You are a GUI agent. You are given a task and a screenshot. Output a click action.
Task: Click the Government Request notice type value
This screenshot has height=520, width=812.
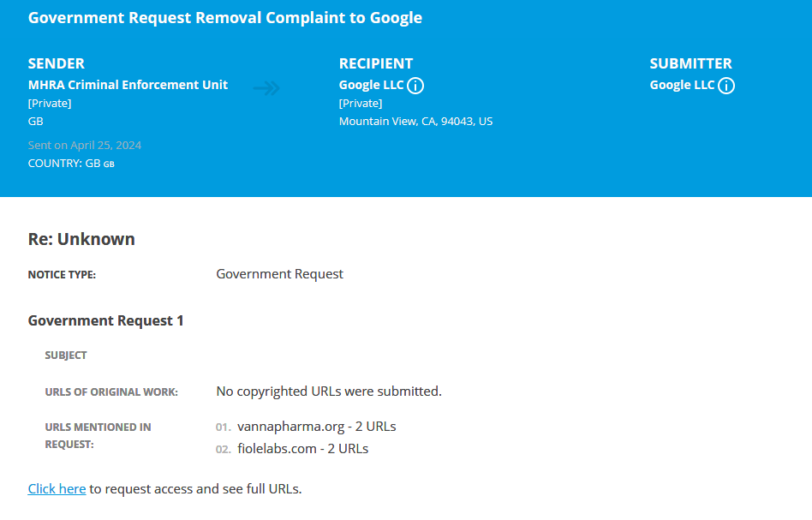pos(279,274)
